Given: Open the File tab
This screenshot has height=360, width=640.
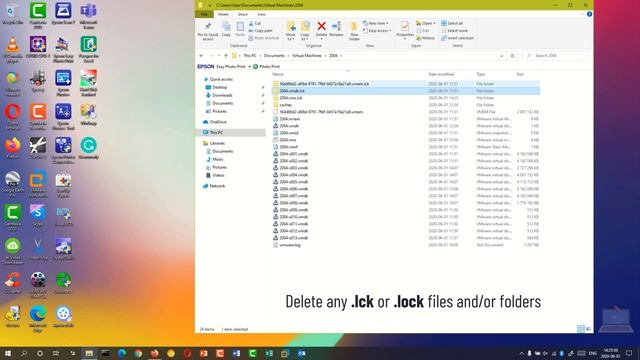Looking at the screenshot, I should [204, 14].
